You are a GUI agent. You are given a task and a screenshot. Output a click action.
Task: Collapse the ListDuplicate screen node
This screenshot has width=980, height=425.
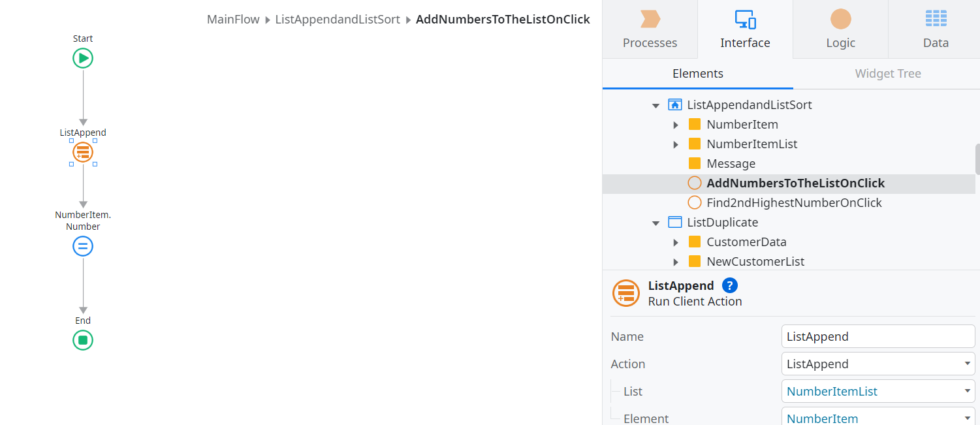[x=656, y=222]
